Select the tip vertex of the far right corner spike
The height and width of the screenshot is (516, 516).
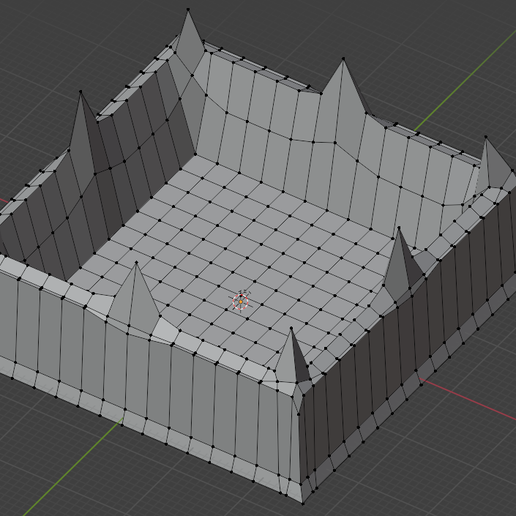click(x=486, y=137)
